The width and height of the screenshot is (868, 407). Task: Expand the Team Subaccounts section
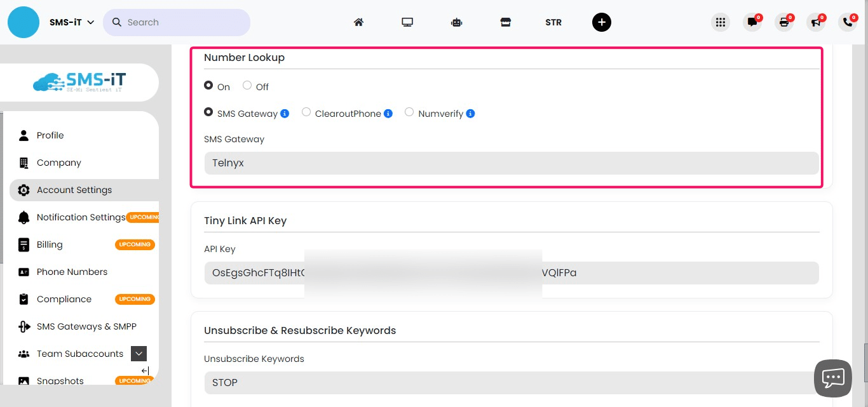coord(139,353)
